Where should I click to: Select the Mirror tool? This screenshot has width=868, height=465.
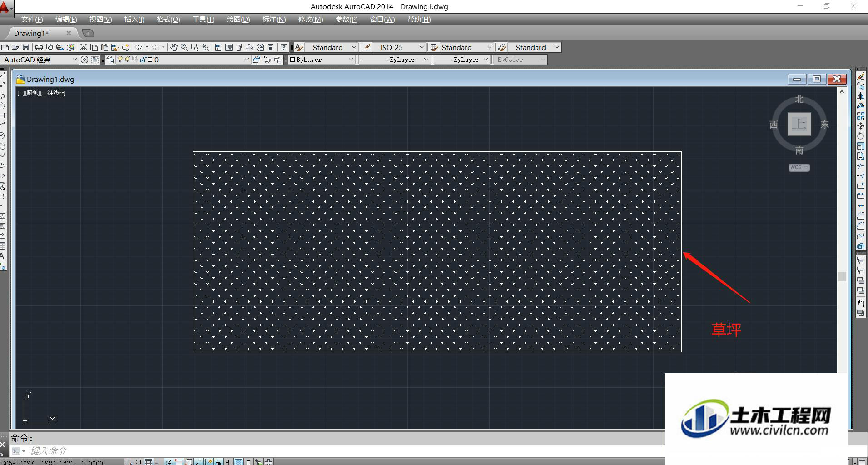(x=861, y=96)
